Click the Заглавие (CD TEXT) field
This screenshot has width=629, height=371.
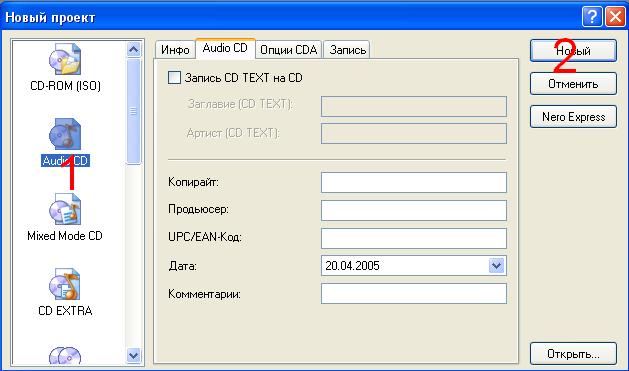pos(414,106)
